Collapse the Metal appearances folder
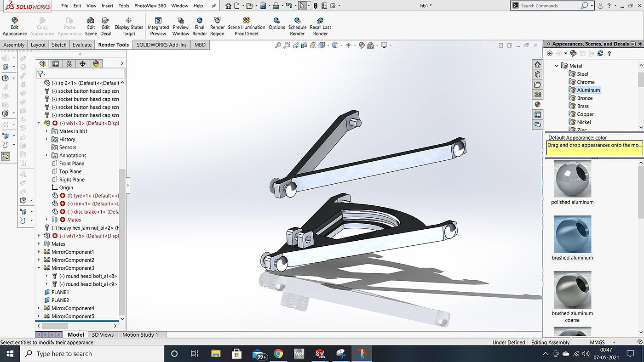Image resolution: width=644 pixels, height=362 pixels. pyautogui.click(x=557, y=66)
